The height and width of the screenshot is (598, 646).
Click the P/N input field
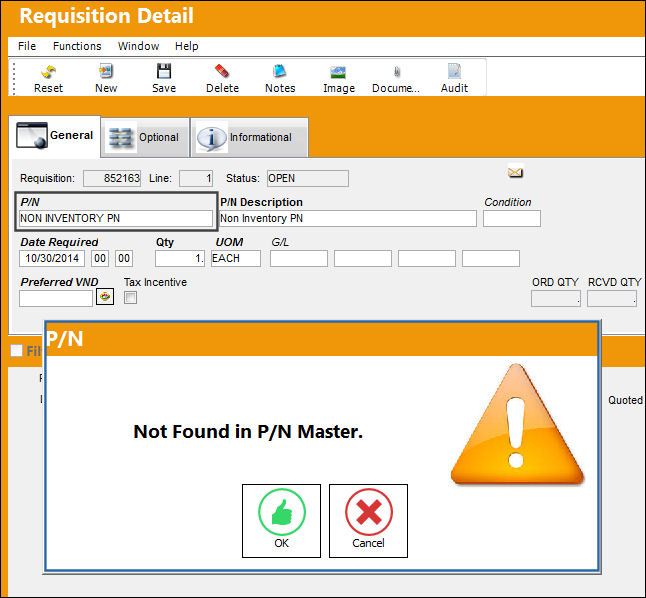coord(116,218)
